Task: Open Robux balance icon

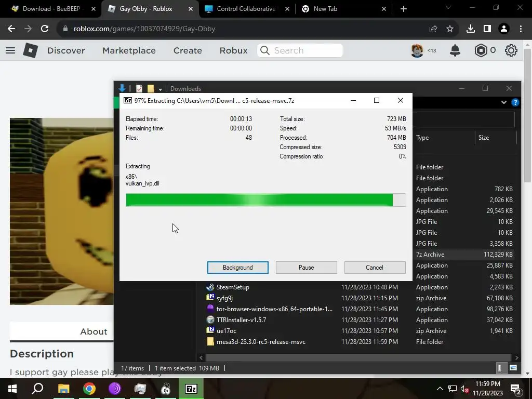Action: coord(481,50)
